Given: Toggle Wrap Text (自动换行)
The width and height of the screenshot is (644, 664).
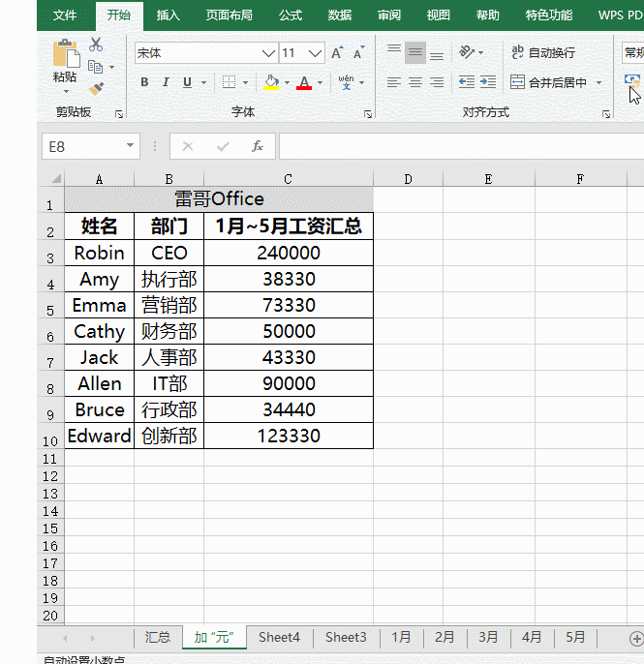Looking at the screenshot, I should point(542,52).
